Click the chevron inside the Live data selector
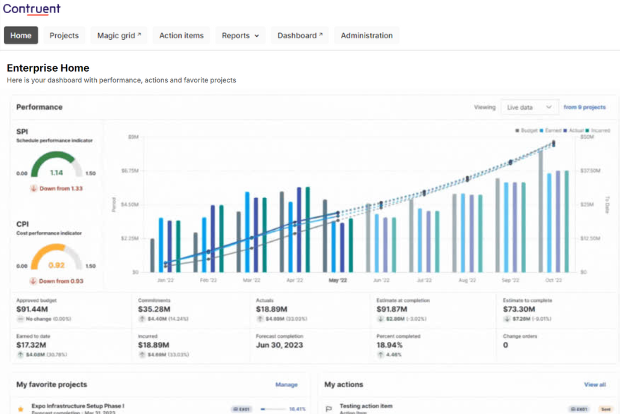The height and width of the screenshot is (414, 620). point(549,107)
